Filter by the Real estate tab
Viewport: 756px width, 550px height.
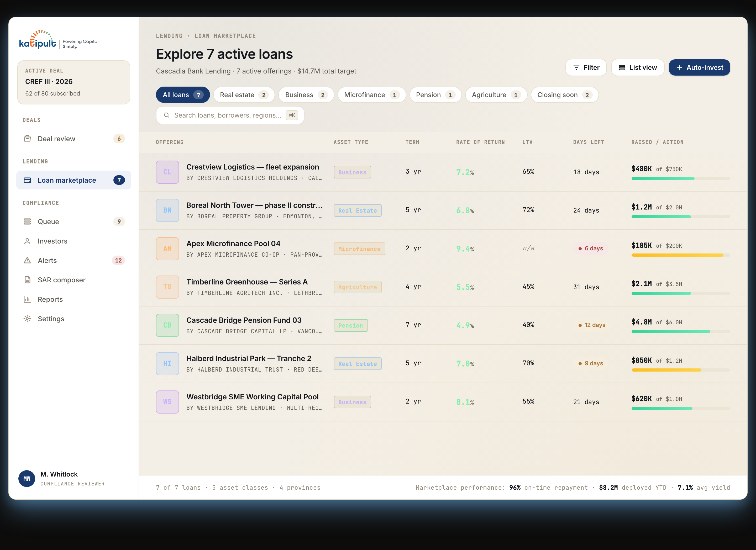(x=244, y=95)
